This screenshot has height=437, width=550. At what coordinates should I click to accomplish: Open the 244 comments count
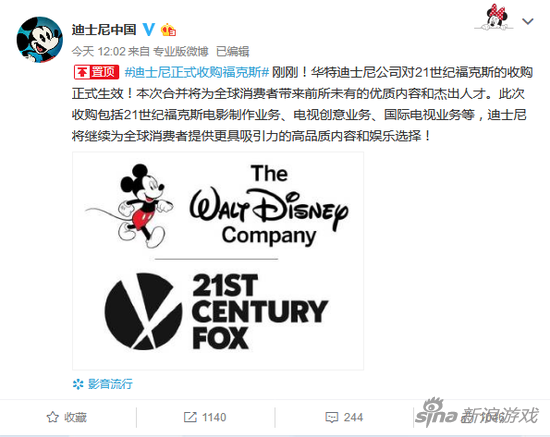(353, 417)
